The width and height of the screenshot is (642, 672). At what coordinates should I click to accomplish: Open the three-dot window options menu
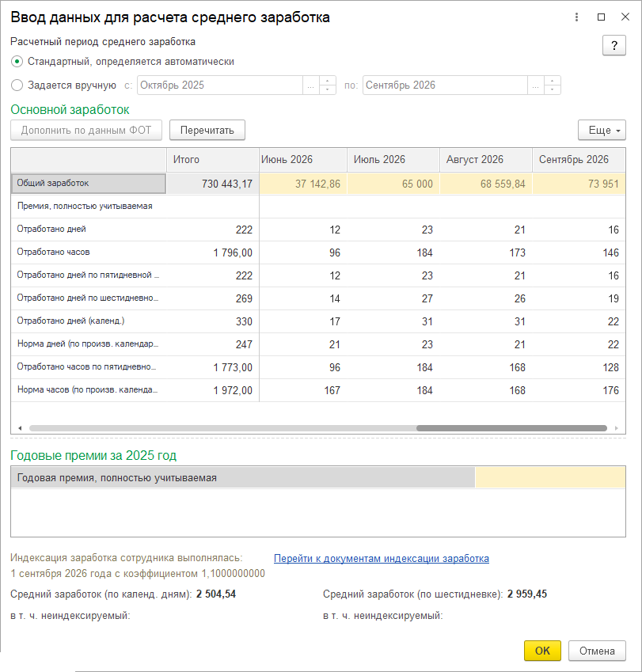576,17
